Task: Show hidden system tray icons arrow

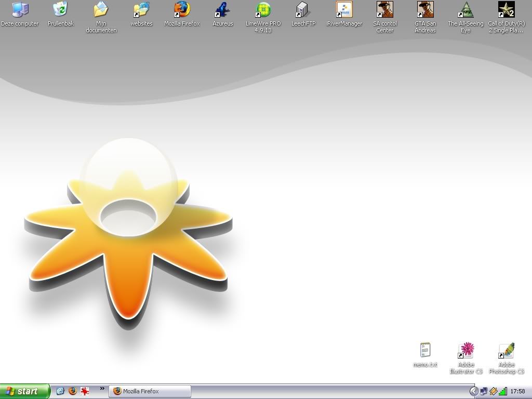Action: point(474,391)
